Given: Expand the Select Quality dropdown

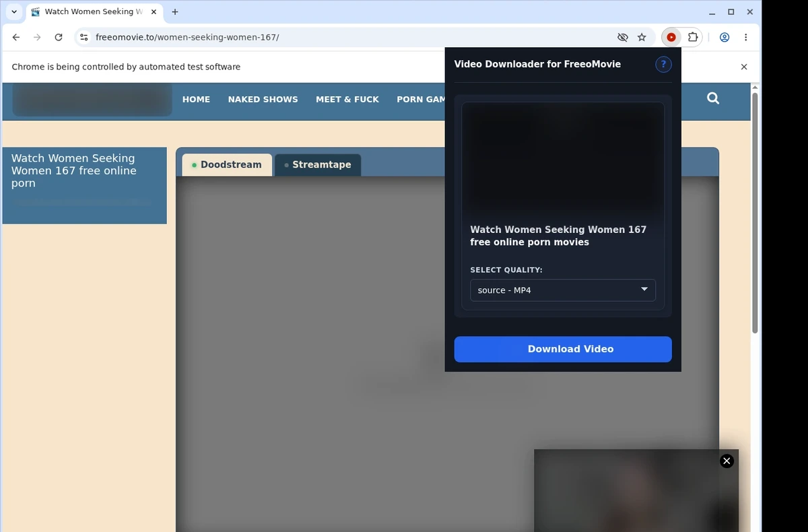Looking at the screenshot, I should [563, 290].
